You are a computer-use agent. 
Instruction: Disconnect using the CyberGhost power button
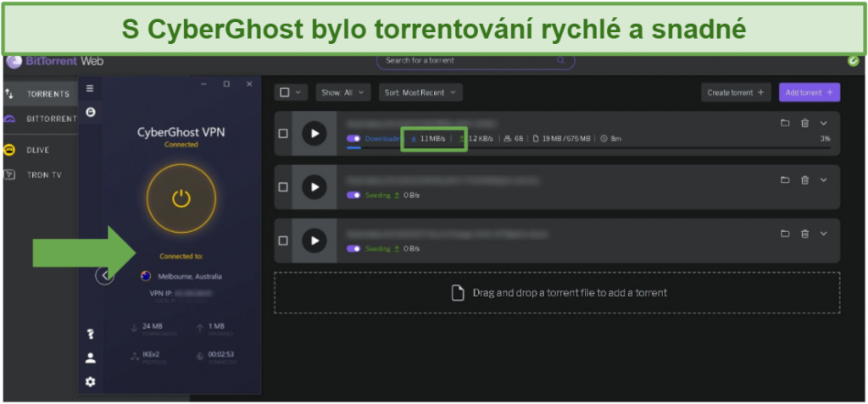click(x=181, y=198)
